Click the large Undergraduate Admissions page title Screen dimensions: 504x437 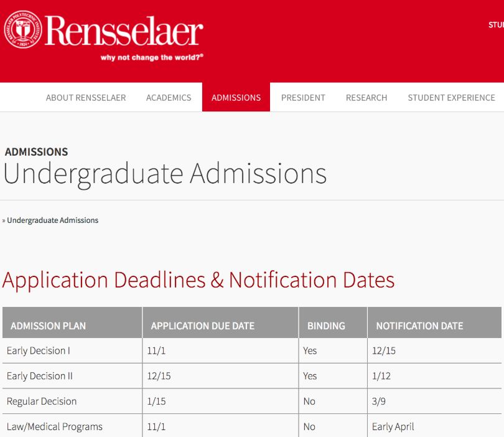[165, 174]
